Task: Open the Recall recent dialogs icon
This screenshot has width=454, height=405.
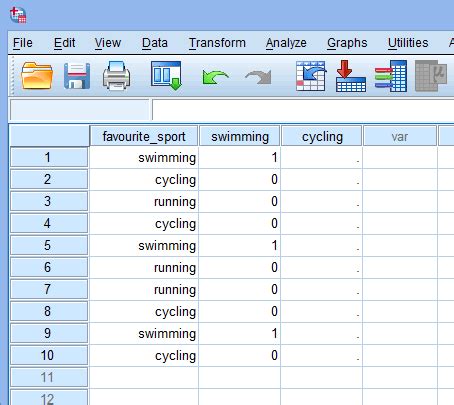Action: click(x=166, y=76)
